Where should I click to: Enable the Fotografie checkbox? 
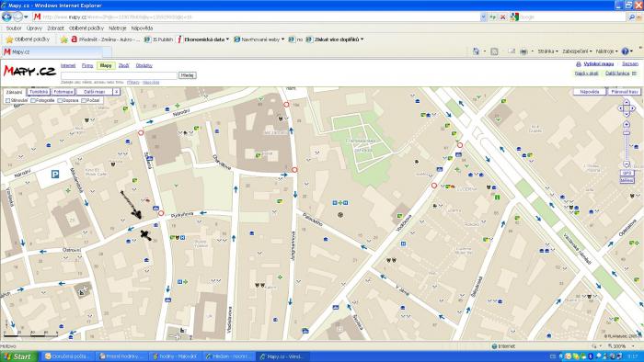33,100
